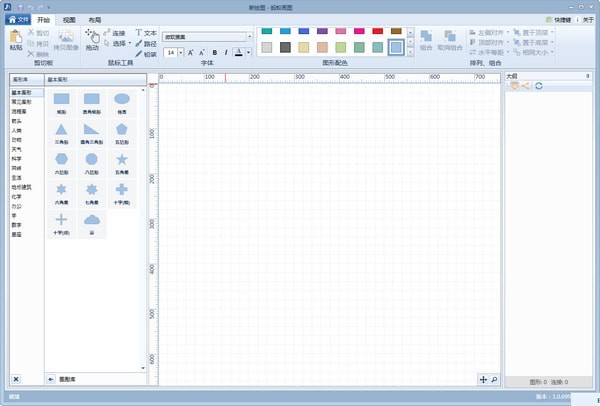Select the Text (文本) tool
Image resolution: width=600 pixels, height=406 pixels.
[x=144, y=33]
